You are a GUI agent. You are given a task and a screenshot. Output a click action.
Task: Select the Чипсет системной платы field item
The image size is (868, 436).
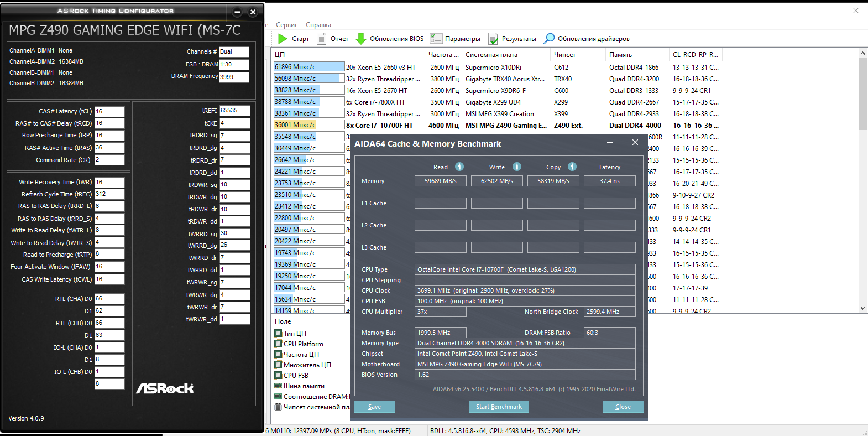312,407
